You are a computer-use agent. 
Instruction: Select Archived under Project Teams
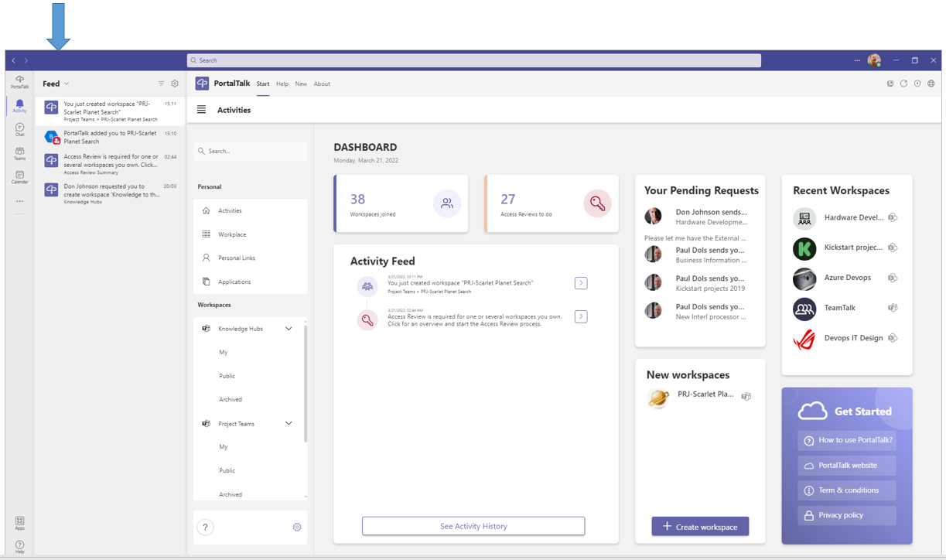coord(231,494)
